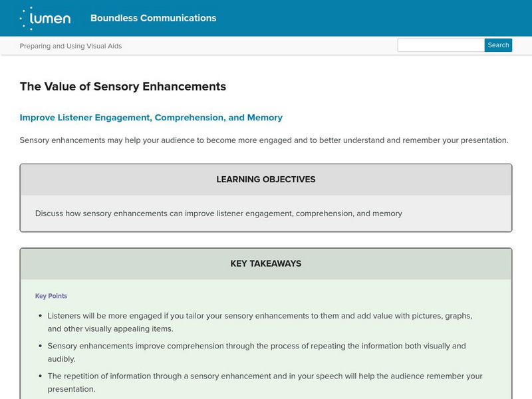Click the heading "The Value of Sensory Enhancements"
Image resolution: width=532 pixels, height=399 pixels.
(x=123, y=86)
